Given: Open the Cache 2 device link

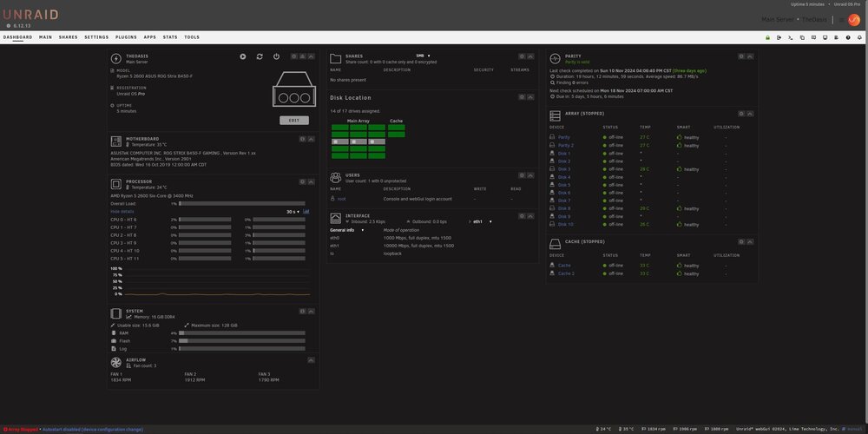Looking at the screenshot, I should click(566, 273).
